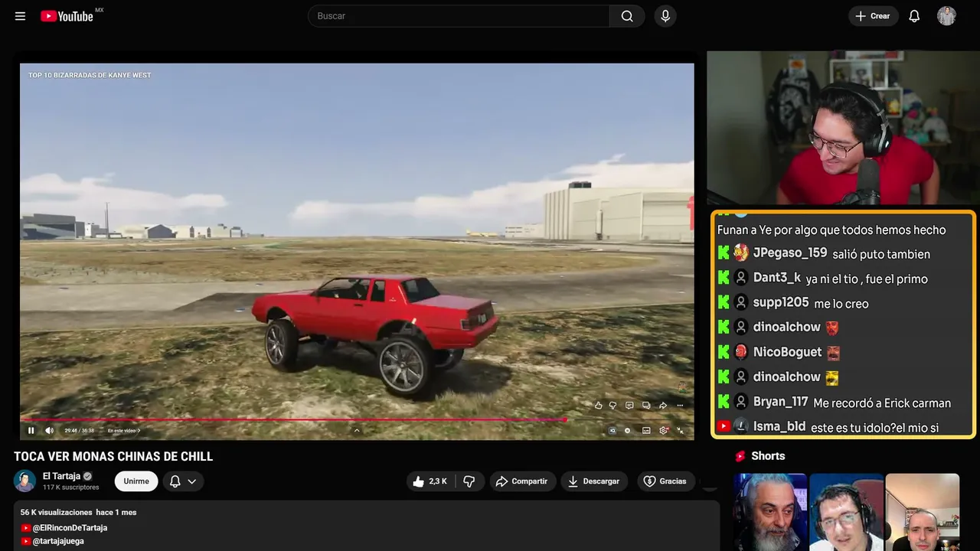Open the @tartajajuega link
The image size is (980, 551).
(58, 541)
